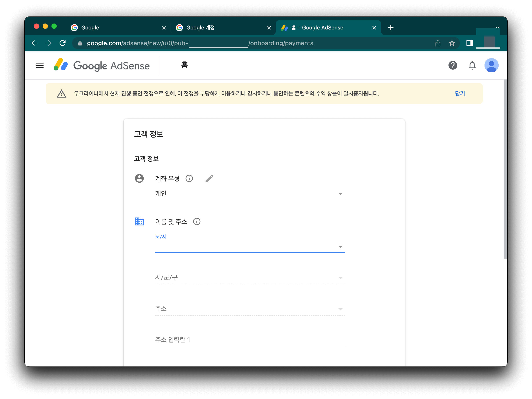
Task: Open the account profile avatar
Action: (x=491, y=65)
